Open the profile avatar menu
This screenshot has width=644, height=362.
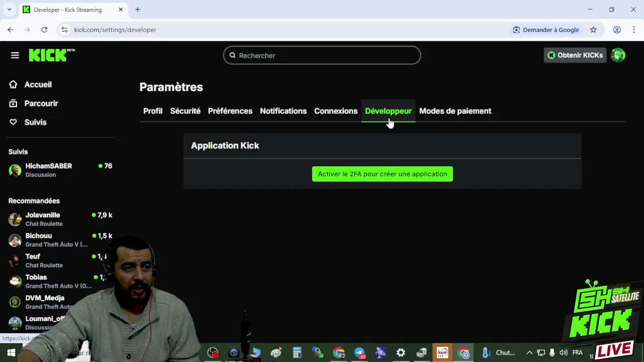[618, 55]
